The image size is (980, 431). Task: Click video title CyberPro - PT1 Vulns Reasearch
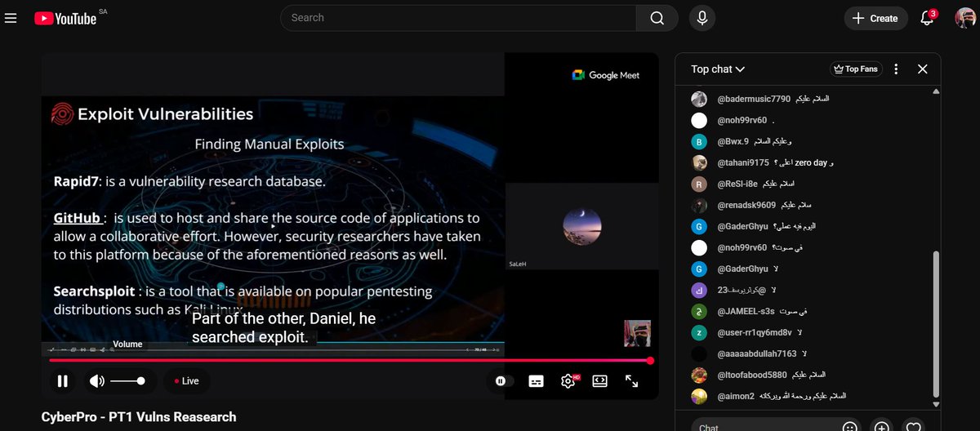click(139, 417)
